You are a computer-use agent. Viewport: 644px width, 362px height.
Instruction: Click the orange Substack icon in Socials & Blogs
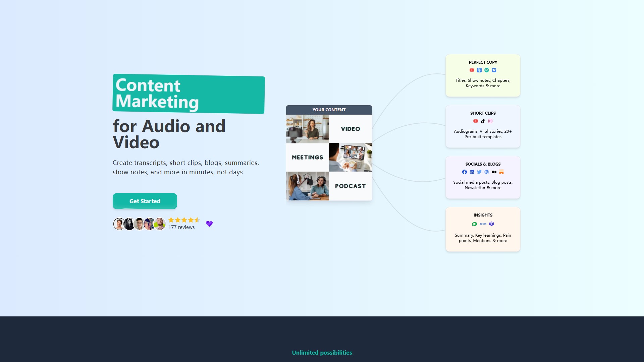tap(501, 172)
